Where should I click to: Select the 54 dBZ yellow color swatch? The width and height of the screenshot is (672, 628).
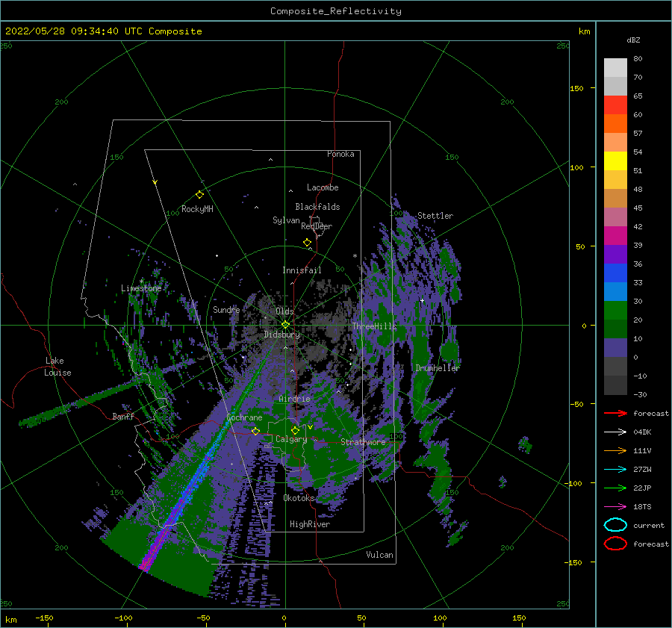point(615,161)
